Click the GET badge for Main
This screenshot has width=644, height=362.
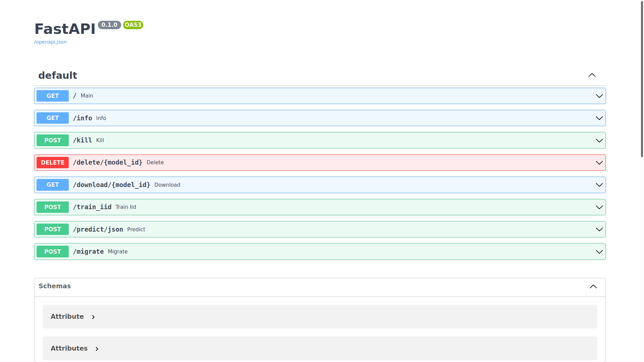(x=53, y=96)
